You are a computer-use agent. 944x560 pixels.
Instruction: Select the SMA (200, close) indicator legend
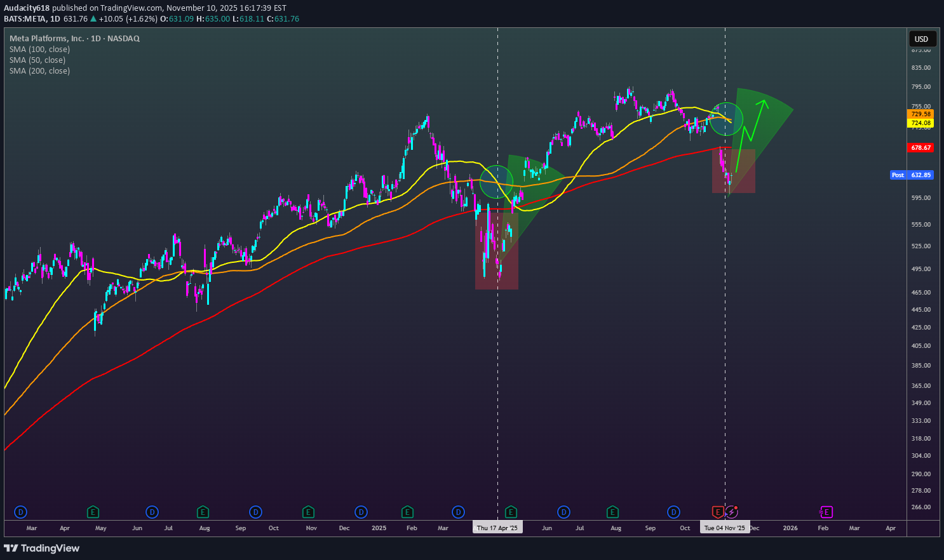tap(39, 71)
